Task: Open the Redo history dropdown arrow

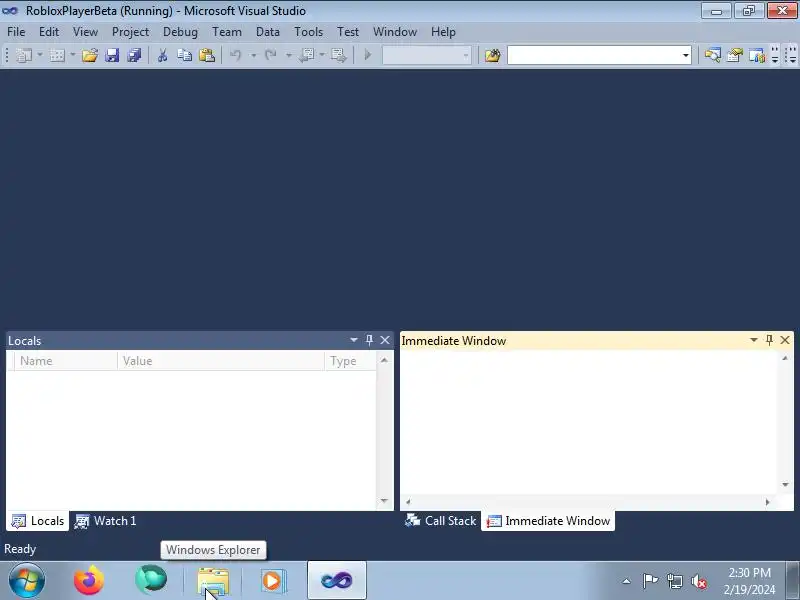Action: pyautogui.click(x=288, y=55)
